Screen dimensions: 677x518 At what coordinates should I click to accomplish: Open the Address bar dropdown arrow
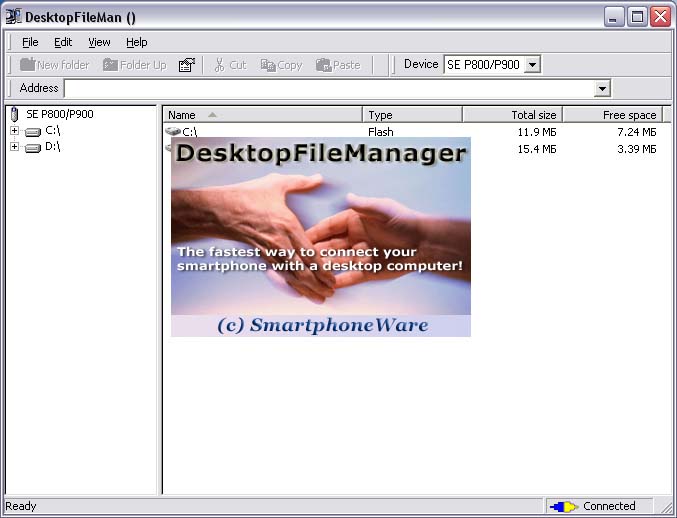602,88
